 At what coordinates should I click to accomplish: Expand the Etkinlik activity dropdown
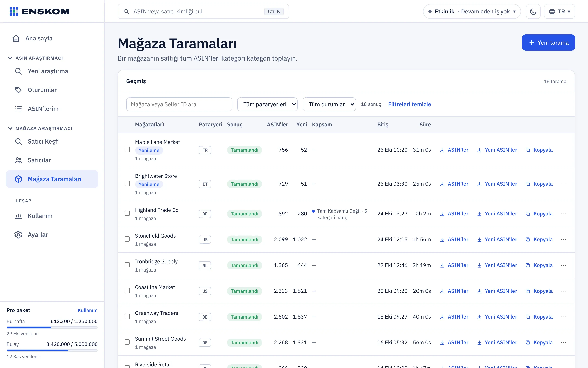point(472,11)
